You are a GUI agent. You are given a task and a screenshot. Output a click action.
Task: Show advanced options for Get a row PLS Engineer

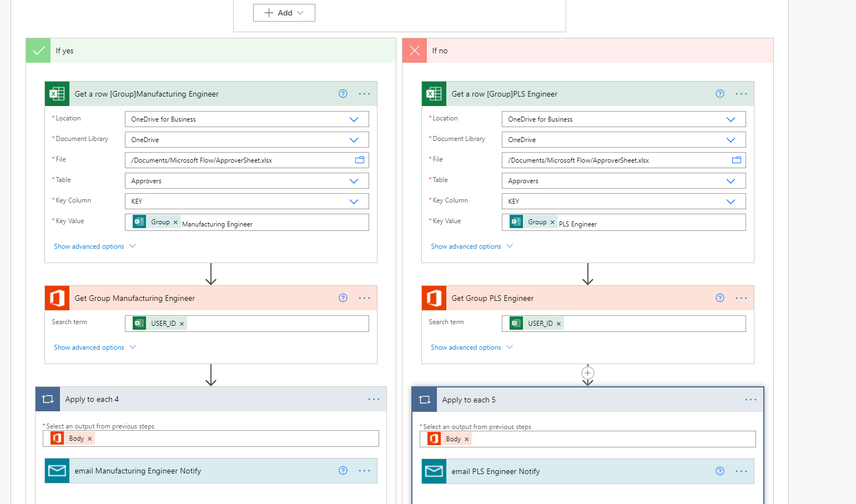(472, 246)
